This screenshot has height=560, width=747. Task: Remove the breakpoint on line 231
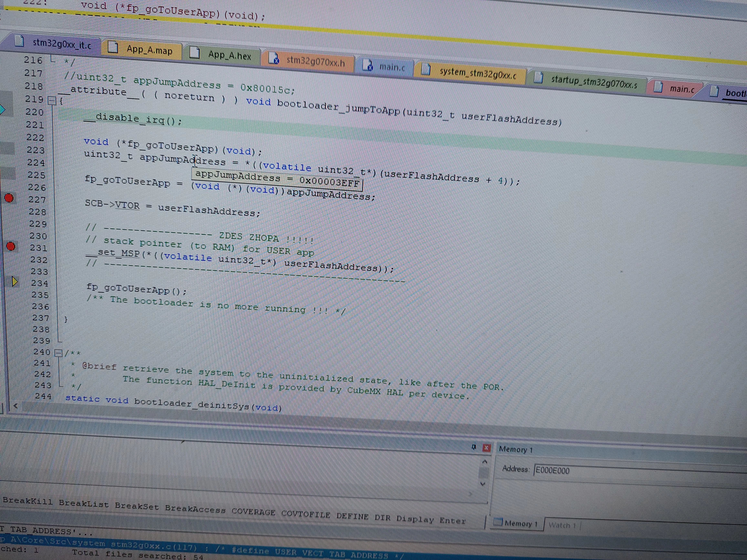click(11, 246)
